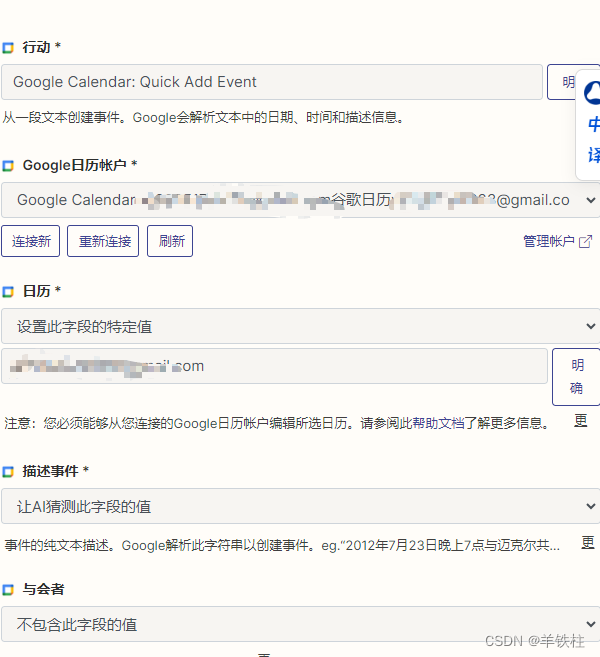Click the calendar icon beside 日历 label

[x=8, y=292]
